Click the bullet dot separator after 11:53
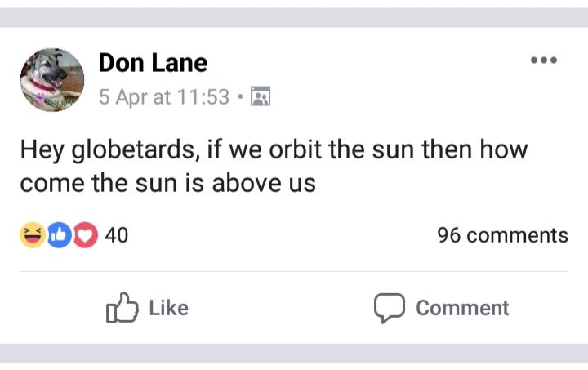Image resolution: width=588 pixels, height=370 pixels. coord(240,96)
